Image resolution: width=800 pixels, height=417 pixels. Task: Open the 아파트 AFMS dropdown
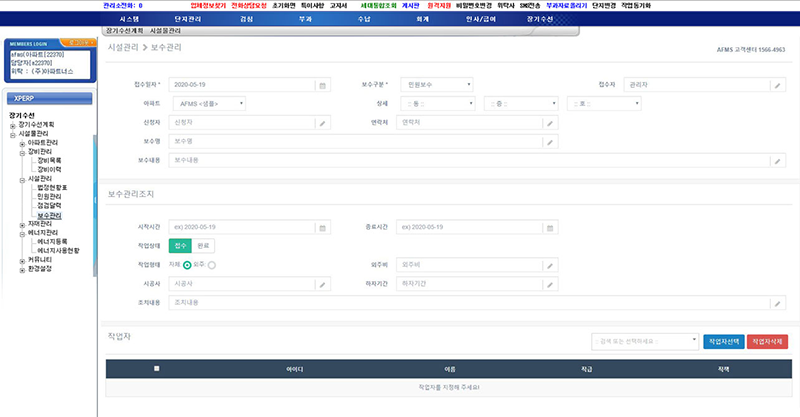pyautogui.click(x=208, y=104)
